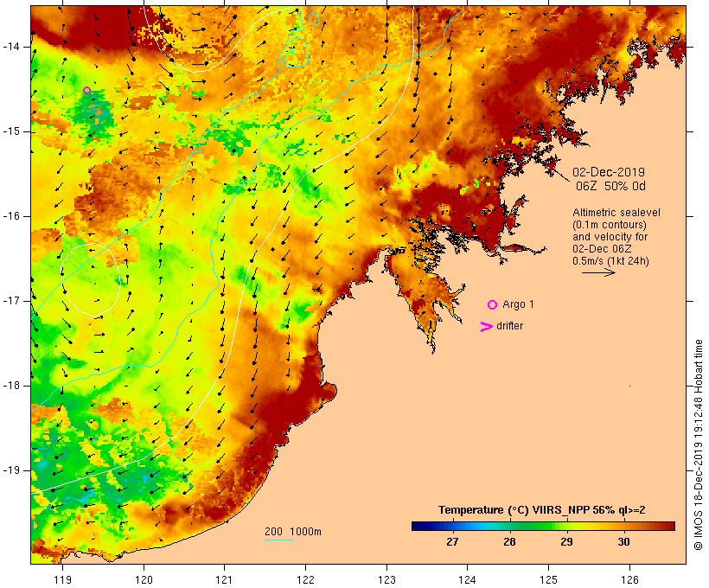Click the magenta Argo float circle on the map
The image size is (709, 588).
point(87,91)
